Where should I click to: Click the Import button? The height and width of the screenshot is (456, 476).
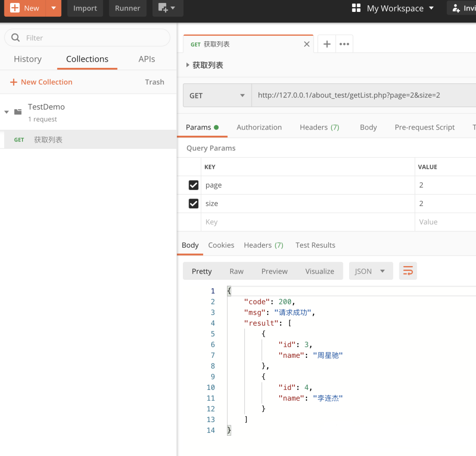click(85, 8)
